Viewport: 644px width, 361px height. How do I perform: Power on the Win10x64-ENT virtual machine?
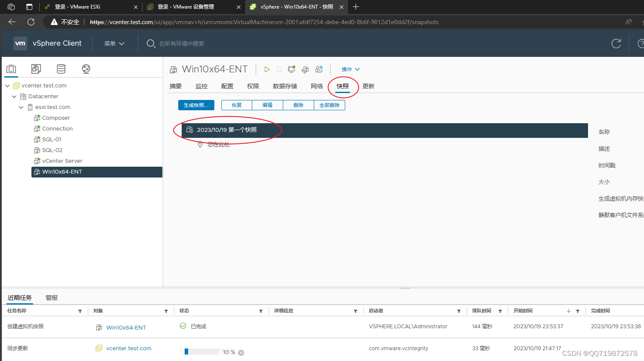267,69
